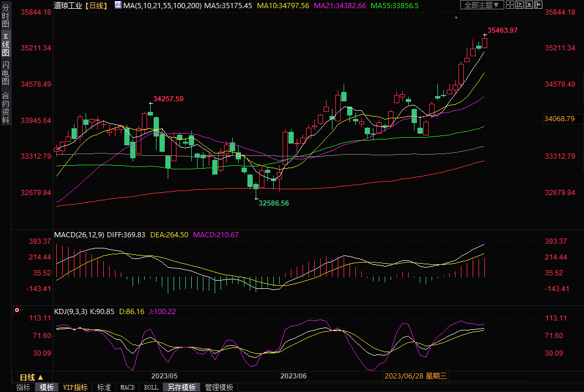The width and height of the screenshot is (584, 392).
Task: Select the 指标 bottom tab
Action: coord(23,387)
